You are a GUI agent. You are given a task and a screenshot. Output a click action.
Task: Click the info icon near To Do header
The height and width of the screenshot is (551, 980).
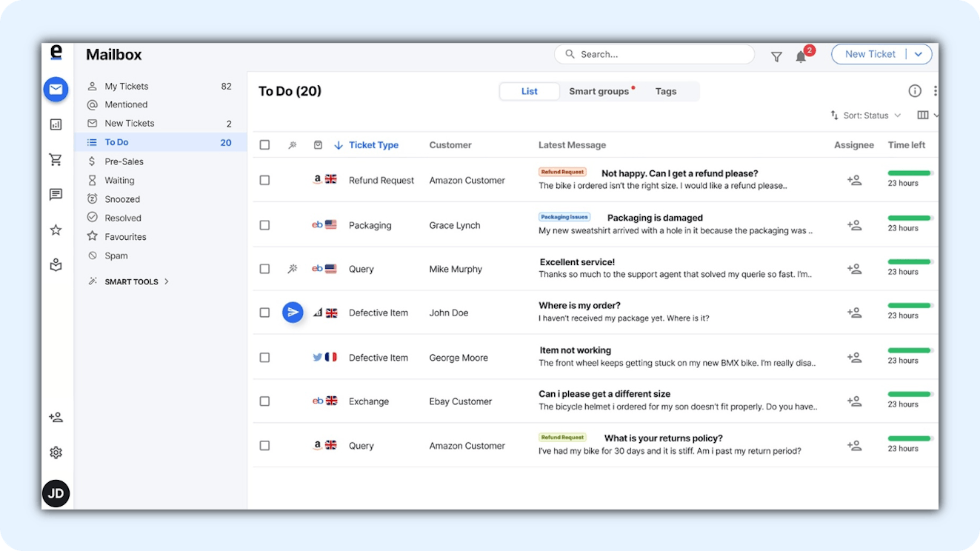pos(915,91)
